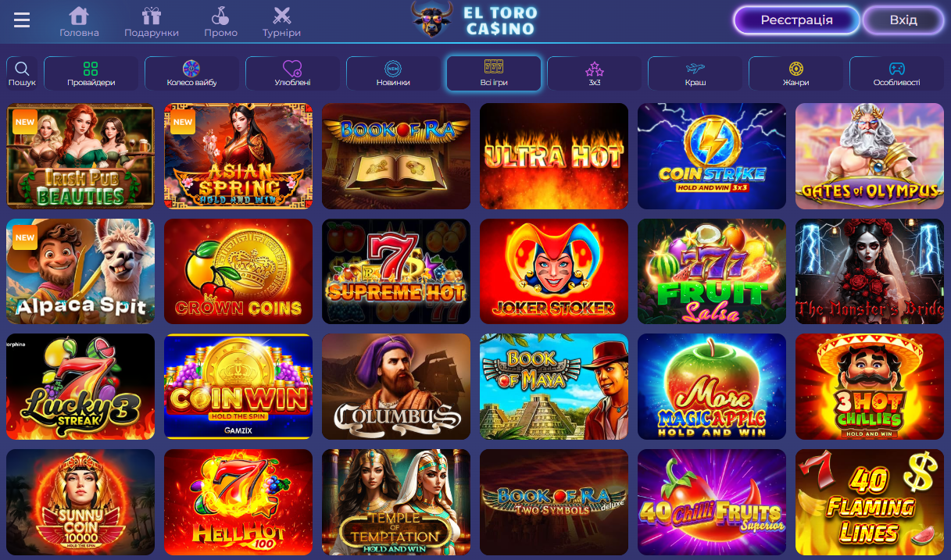Expand the Особливості filter

(x=896, y=73)
